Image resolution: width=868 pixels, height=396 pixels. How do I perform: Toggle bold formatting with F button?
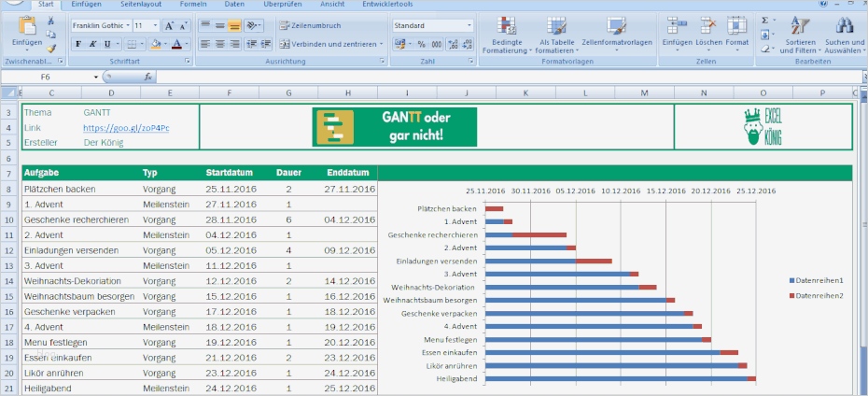click(78, 44)
